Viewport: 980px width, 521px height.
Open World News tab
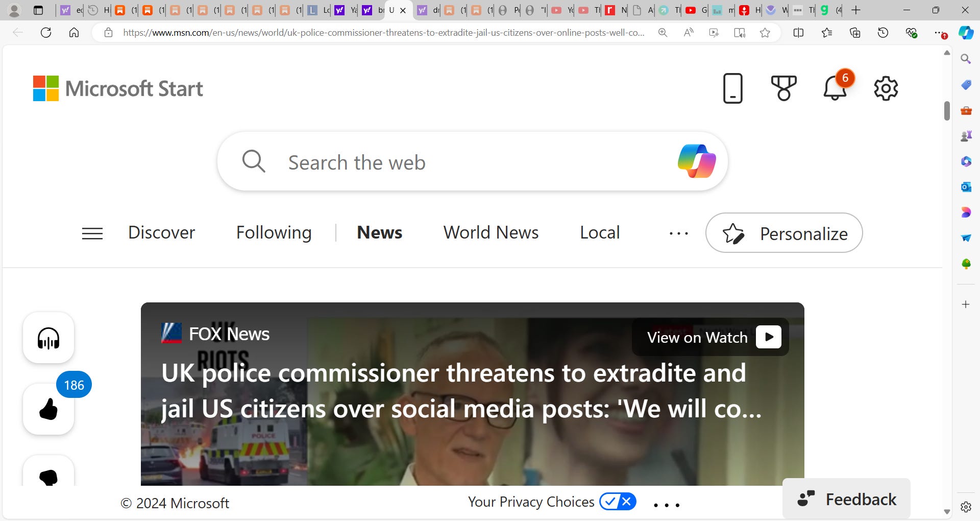[491, 232]
